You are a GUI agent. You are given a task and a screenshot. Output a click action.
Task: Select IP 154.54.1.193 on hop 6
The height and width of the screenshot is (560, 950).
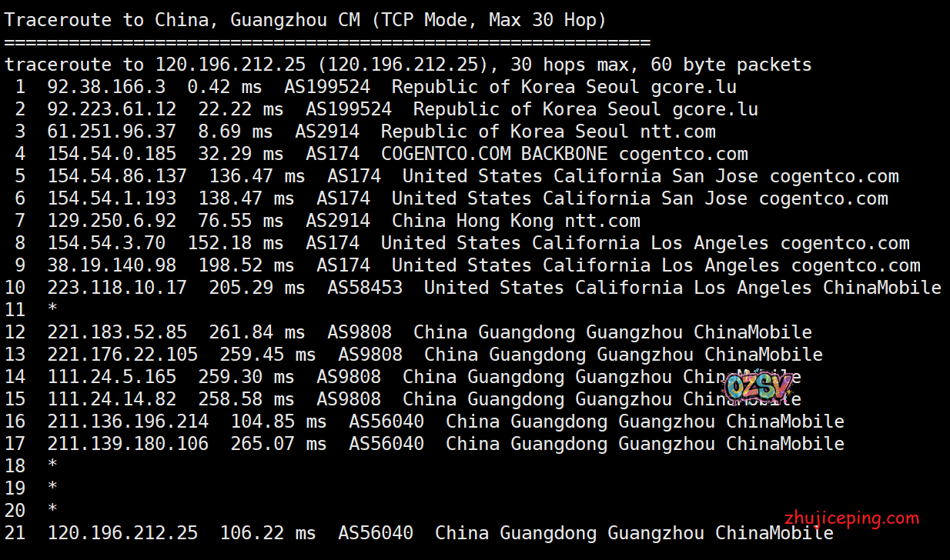112,198
